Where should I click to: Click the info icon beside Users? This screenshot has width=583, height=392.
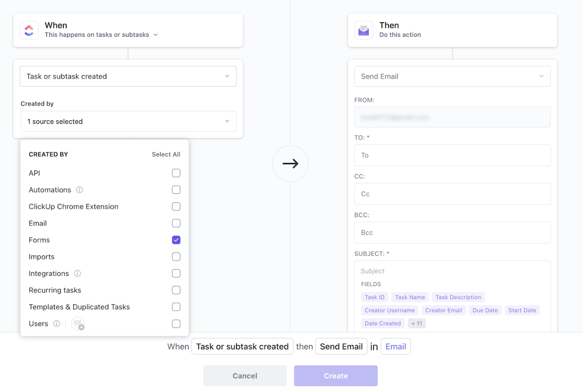pos(56,324)
